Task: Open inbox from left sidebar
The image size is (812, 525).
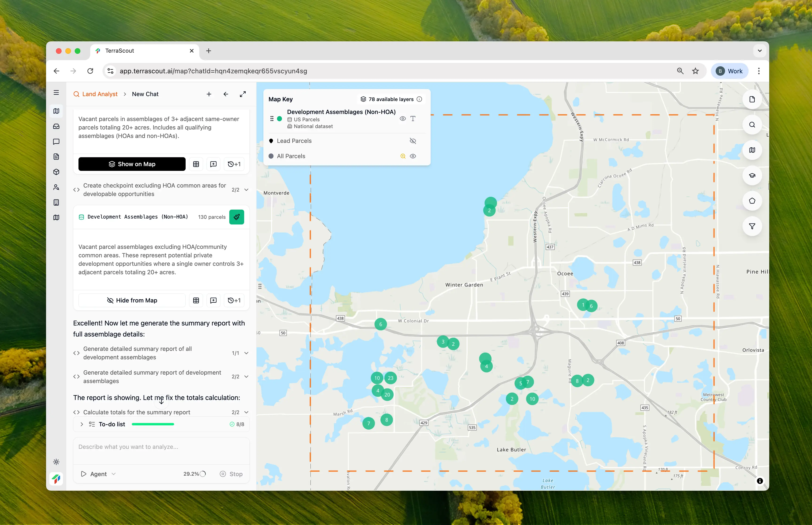Action: 56,126
